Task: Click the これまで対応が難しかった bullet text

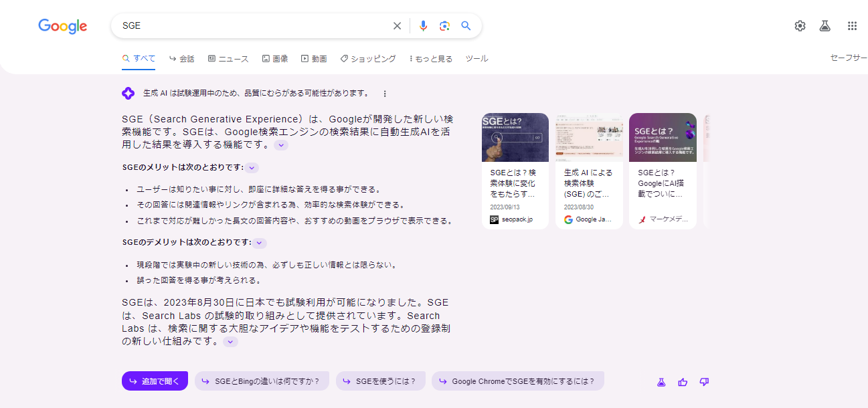Action: 295,221
